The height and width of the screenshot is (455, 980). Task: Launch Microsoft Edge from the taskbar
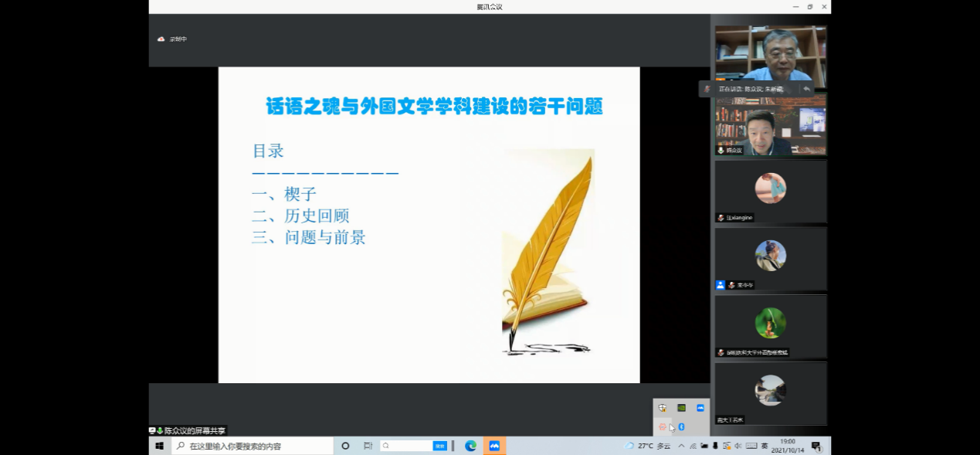click(470, 446)
